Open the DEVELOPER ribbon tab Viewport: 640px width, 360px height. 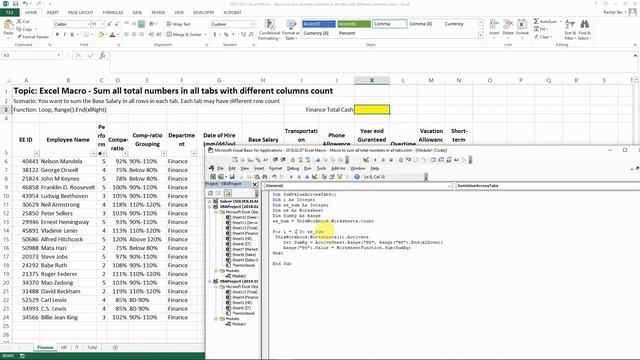pos(203,13)
